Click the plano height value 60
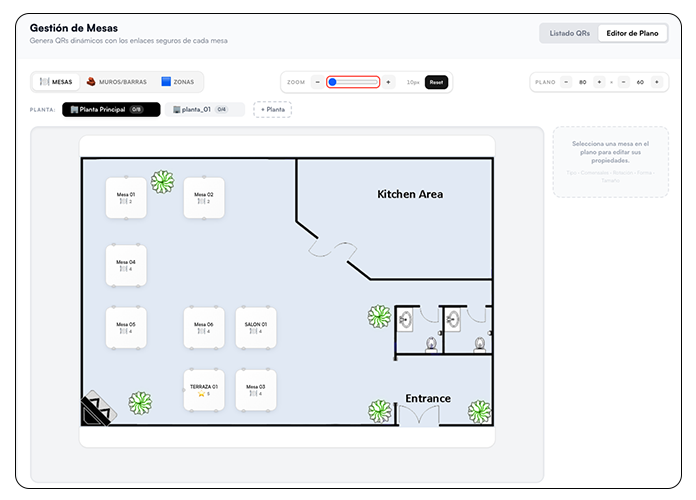The width and height of the screenshot is (696, 500). tap(640, 82)
